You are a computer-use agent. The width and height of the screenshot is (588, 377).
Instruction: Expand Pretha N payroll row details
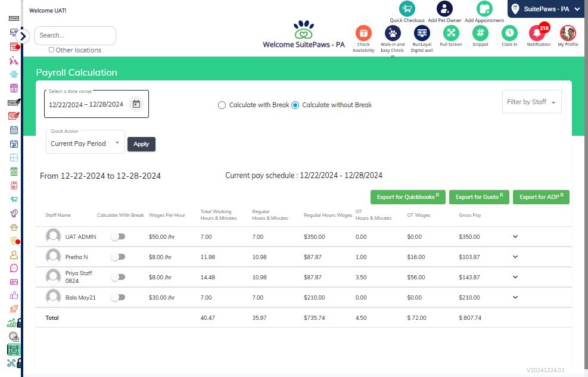point(515,257)
